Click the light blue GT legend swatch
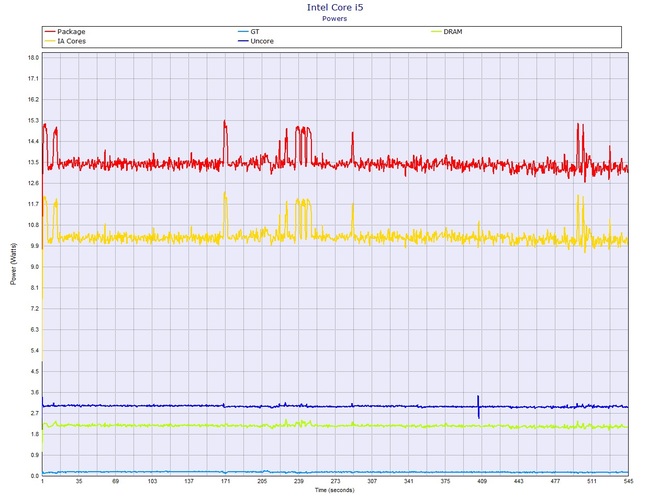The height and width of the screenshot is (502, 670). (x=243, y=32)
